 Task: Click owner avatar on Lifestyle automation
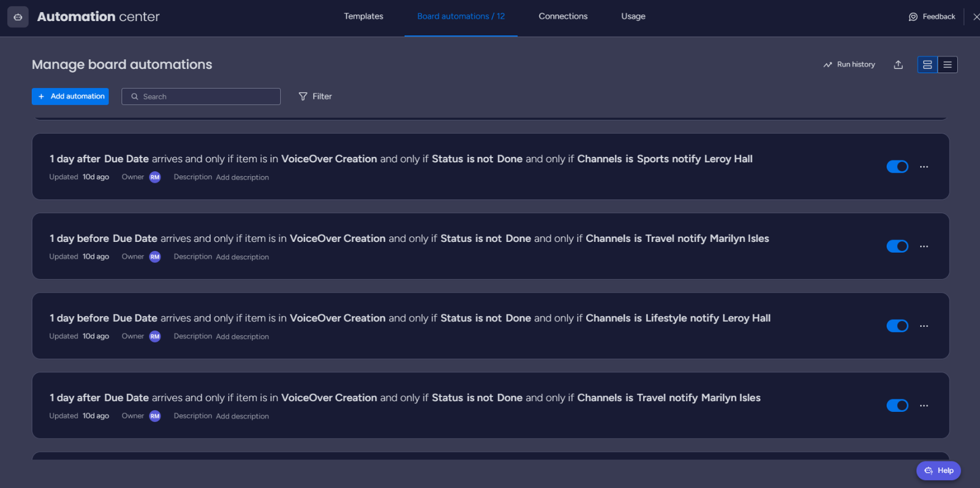point(155,336)
